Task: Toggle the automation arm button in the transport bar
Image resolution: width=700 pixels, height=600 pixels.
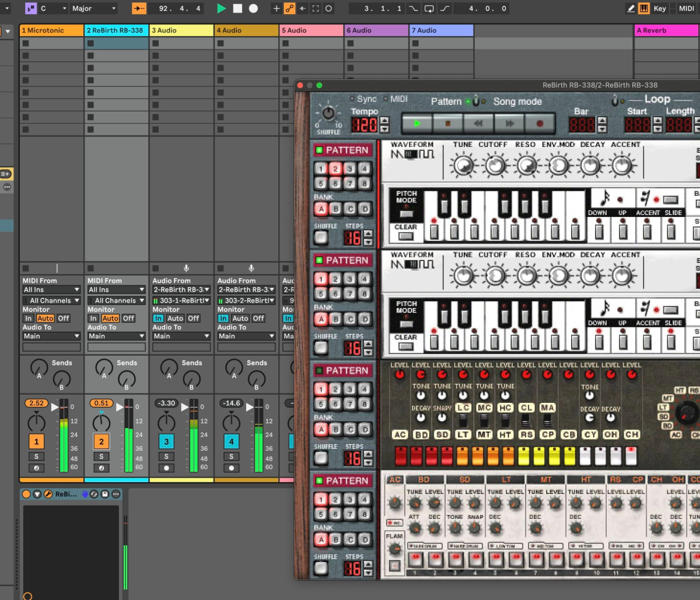Action: [289, 9]
